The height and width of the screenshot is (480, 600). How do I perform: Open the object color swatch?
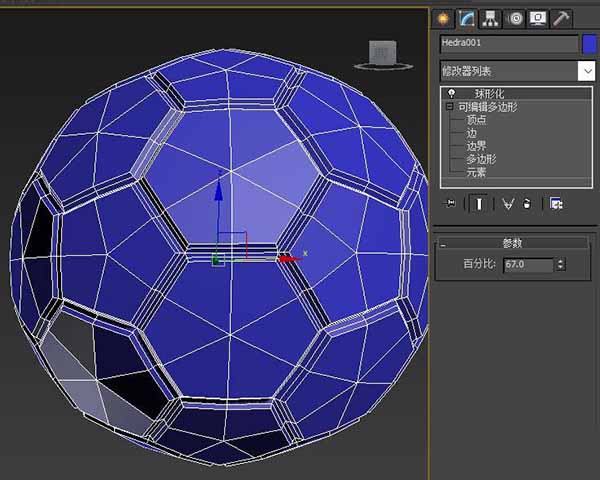589,44
